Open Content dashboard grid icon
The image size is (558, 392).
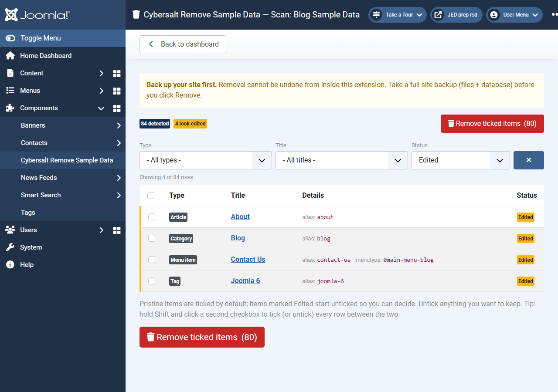tap(117, 73)
